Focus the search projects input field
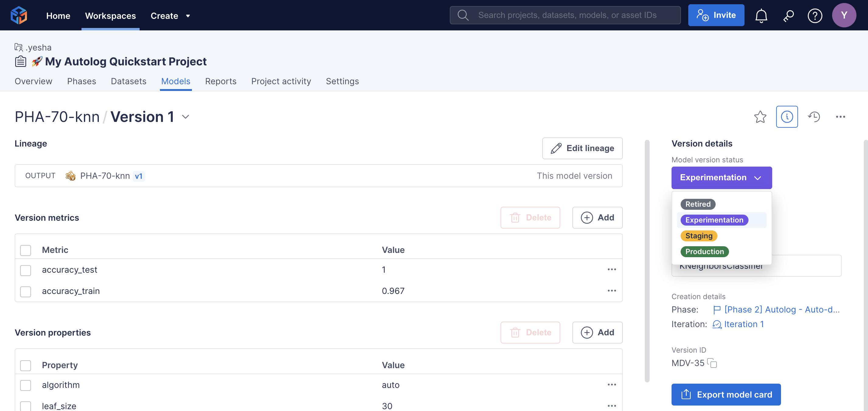The width and height of the screenshot is (868, 411). [567, 15]
